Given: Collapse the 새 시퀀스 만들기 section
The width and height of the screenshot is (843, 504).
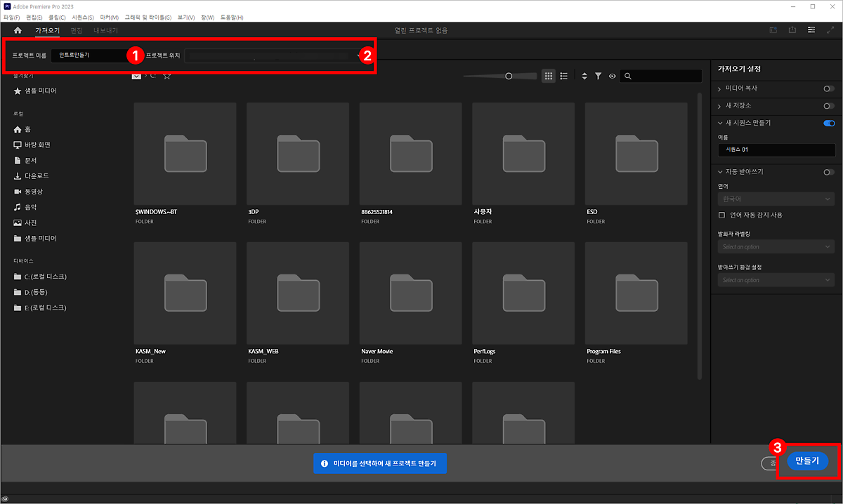Looking at the screenshot, I should [720, 123].
